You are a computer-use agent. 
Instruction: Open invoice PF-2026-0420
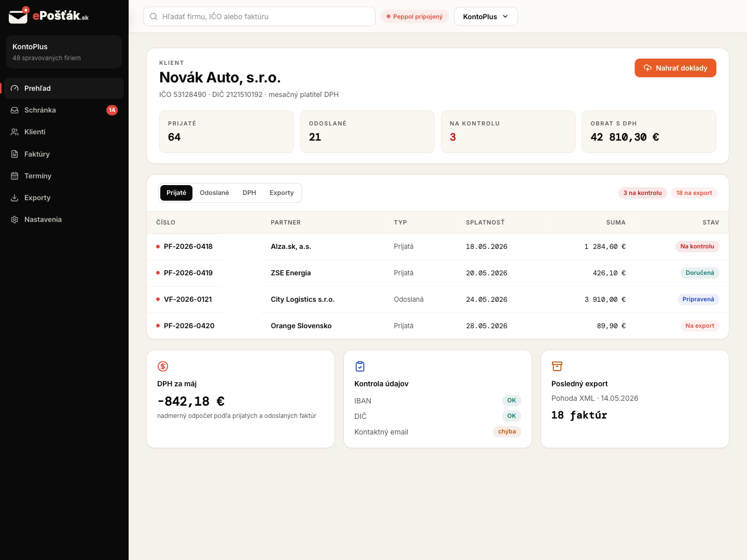pos(189,326)
